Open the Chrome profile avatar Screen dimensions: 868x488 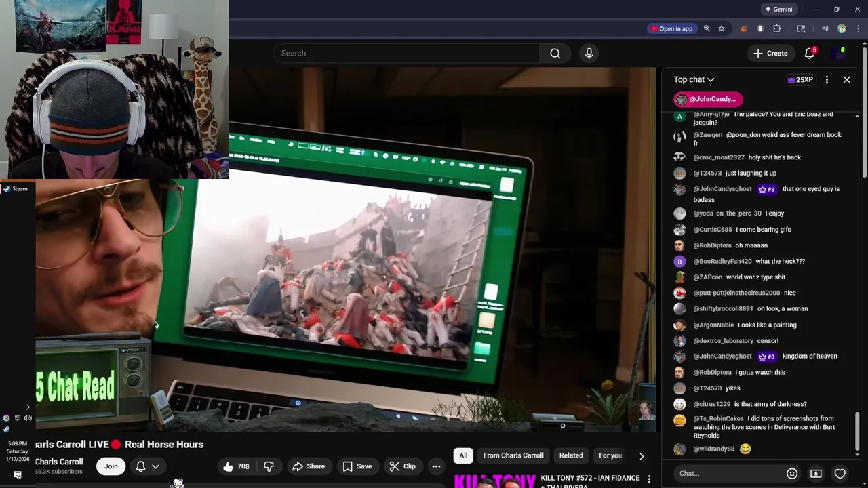[x=842, y=28]
